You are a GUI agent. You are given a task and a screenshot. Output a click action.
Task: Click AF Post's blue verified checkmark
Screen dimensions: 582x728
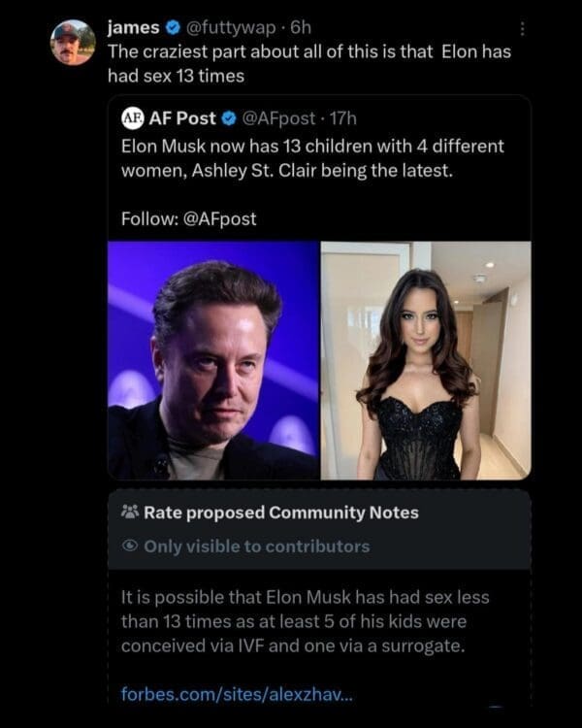click(x=229, y=118)
